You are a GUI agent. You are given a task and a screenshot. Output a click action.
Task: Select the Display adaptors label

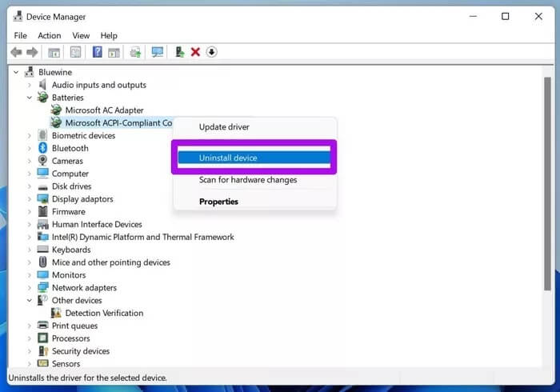point(82,199)
